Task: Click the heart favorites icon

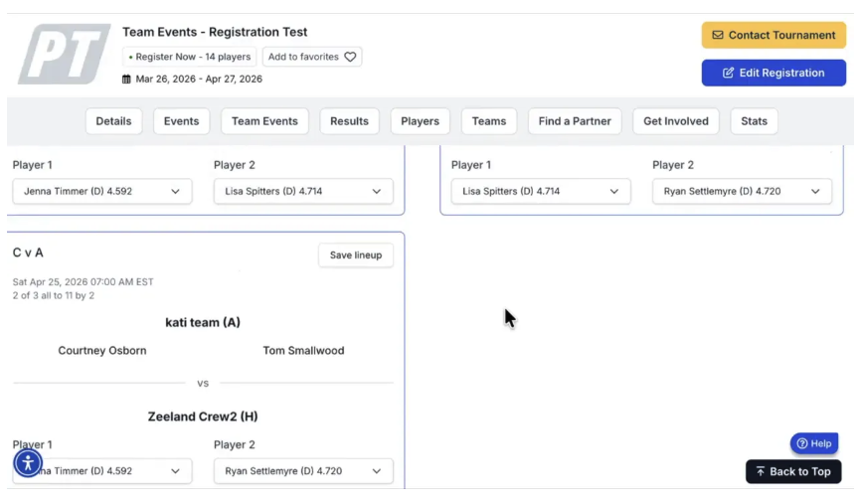Action: pos(350,57)
